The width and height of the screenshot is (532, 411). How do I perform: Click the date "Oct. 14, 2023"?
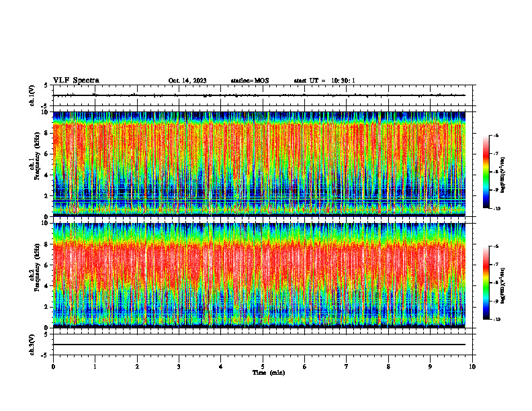coord(187,81)
